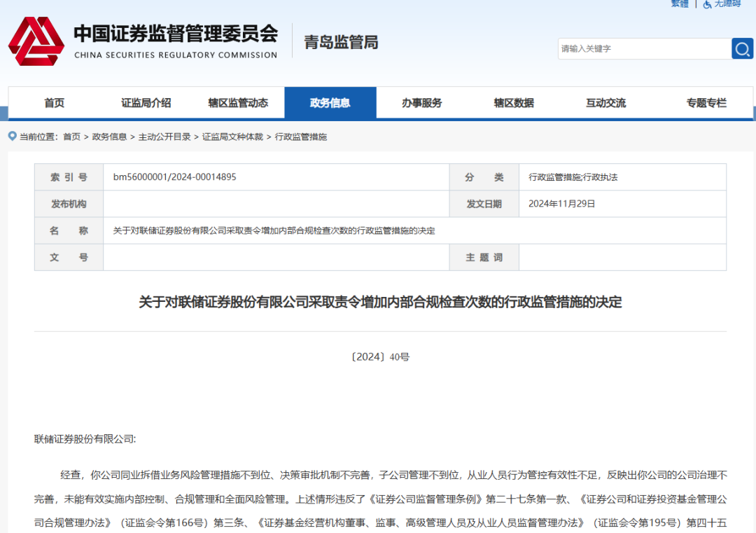Click the 发文日期 label cell
Viewport: 756px width, 533px height.
[x=484, y=204]
